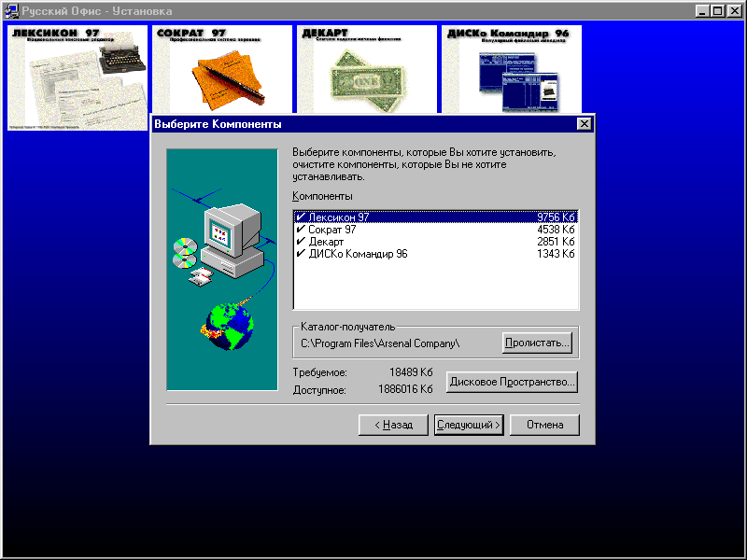Screen dimensions: 747x560
Task: Open Дисковое Пространство disk space dialog
Action: [512, 382]
